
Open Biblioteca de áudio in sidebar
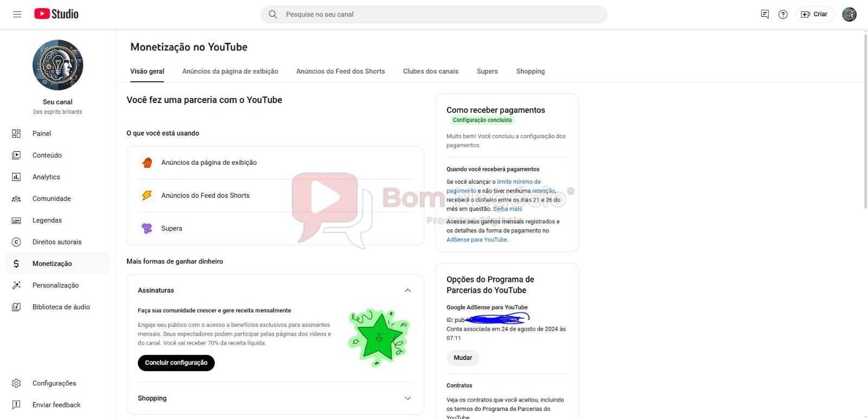[x=58, y=307]
